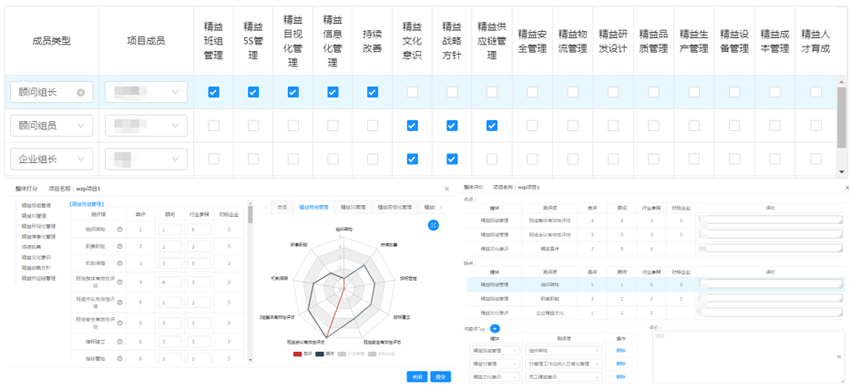Clear the 顾问组长 member type field

(81, 93)
